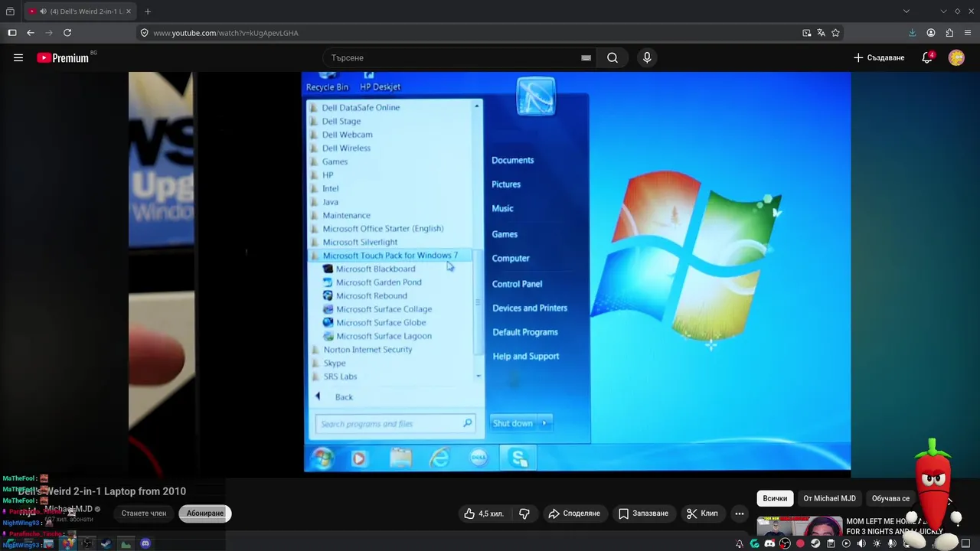Click the Споделяне share button
This screenshot has height=551, width=980.
coord(574,514)
